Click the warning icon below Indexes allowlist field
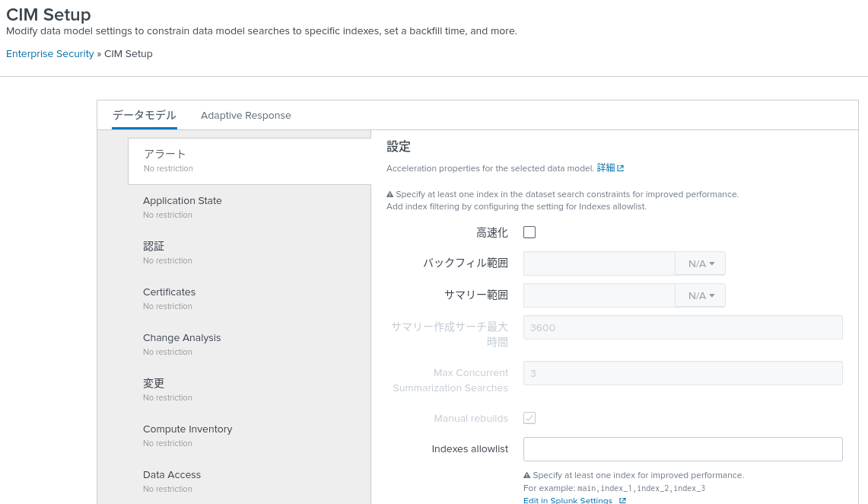 pyautogui.click(x=526, y=475)
